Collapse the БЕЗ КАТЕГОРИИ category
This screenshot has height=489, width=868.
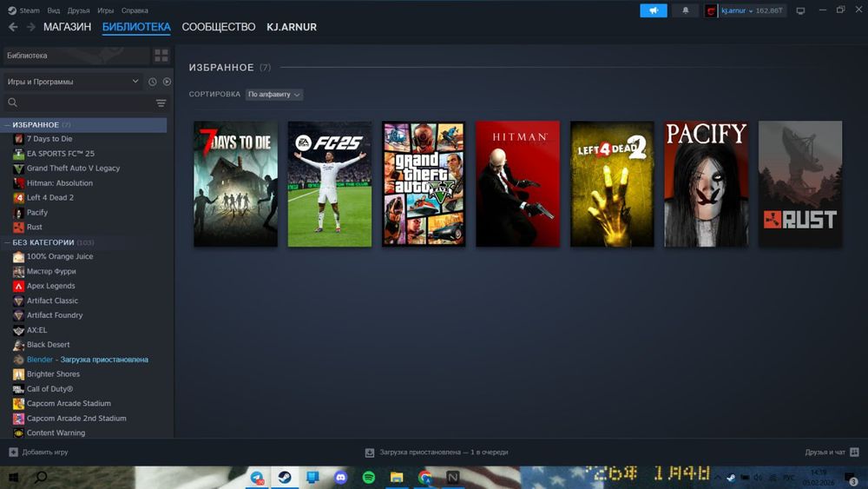(8, 242)
